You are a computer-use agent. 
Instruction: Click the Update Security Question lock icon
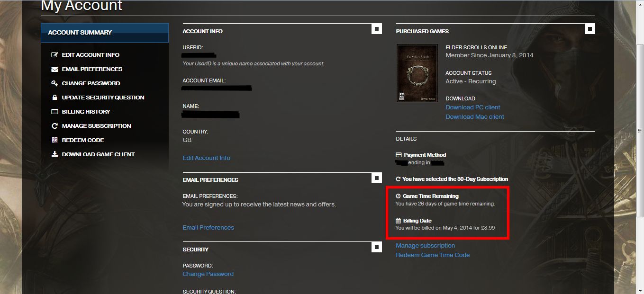[x=54, y=98]
